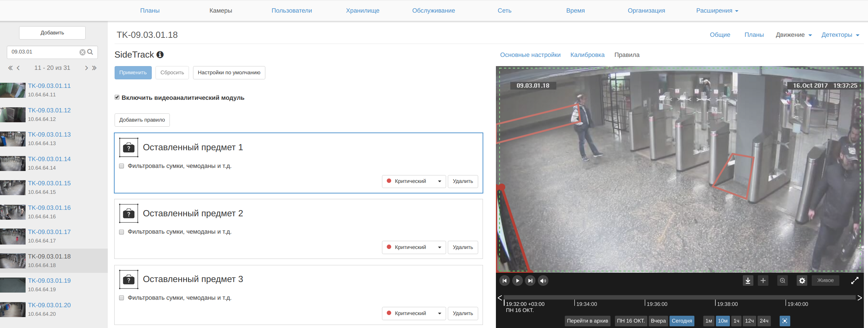Viewport: 868px width, 328px height.
Task: Open Обслуживание section
Action: tap(433, 11)
